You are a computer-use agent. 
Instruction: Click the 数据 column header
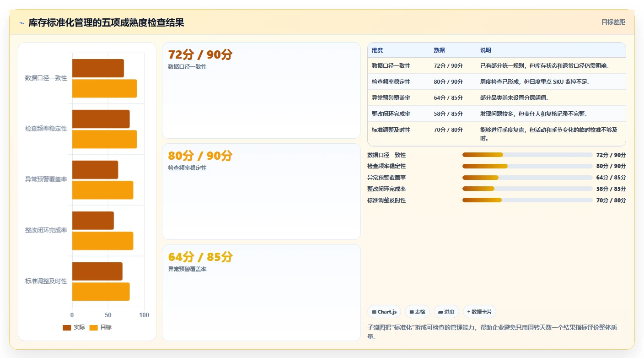[439, 50]
